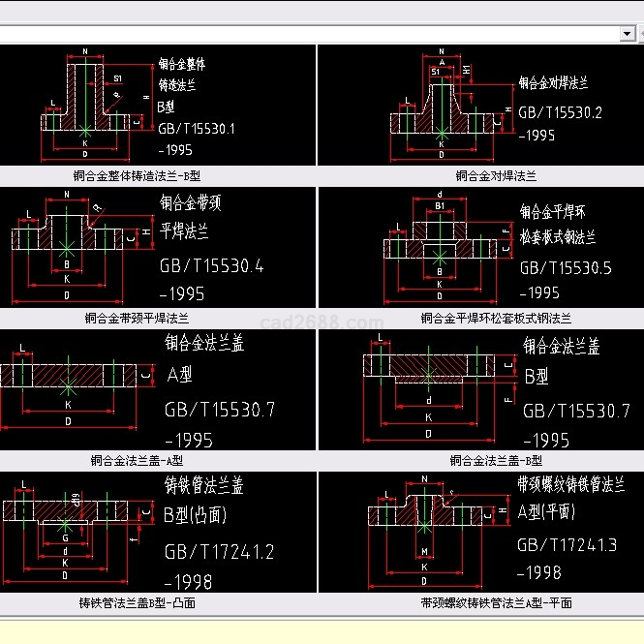
Task: Click the caption 带颈螺纹铸铁管法兰A型-平面
Action: 496,602
